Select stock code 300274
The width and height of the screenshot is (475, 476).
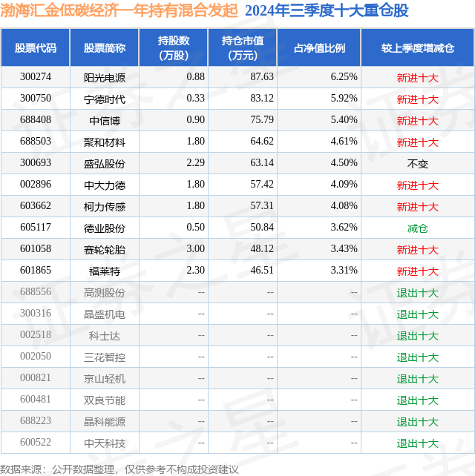(36, 77)
